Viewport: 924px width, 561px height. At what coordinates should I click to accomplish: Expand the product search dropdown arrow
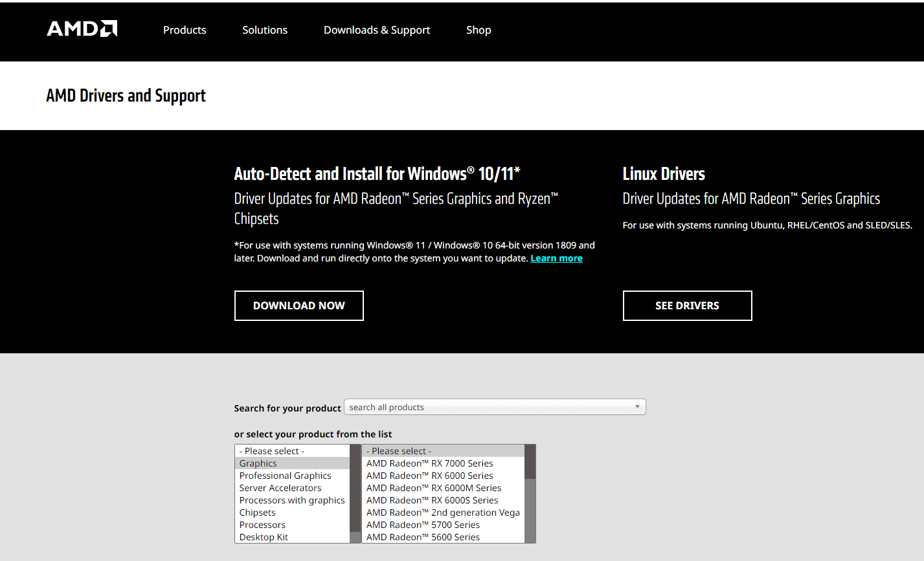coord(637,407)
